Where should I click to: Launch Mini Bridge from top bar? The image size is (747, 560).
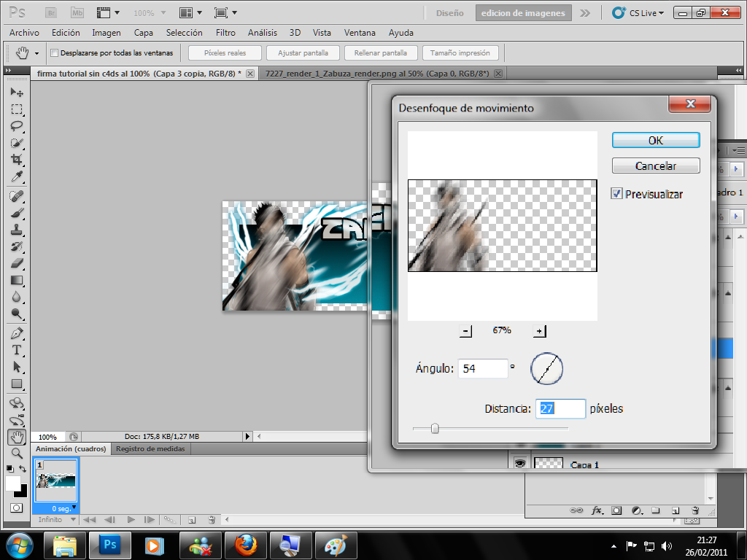[x=77, y=13]
